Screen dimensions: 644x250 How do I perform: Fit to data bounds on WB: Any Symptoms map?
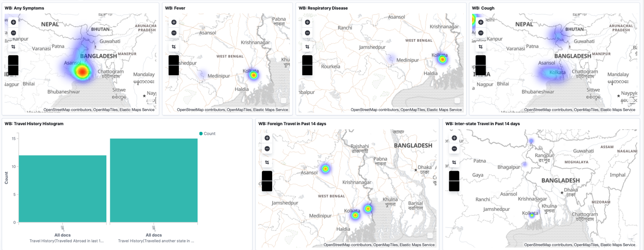click(13, 47)
